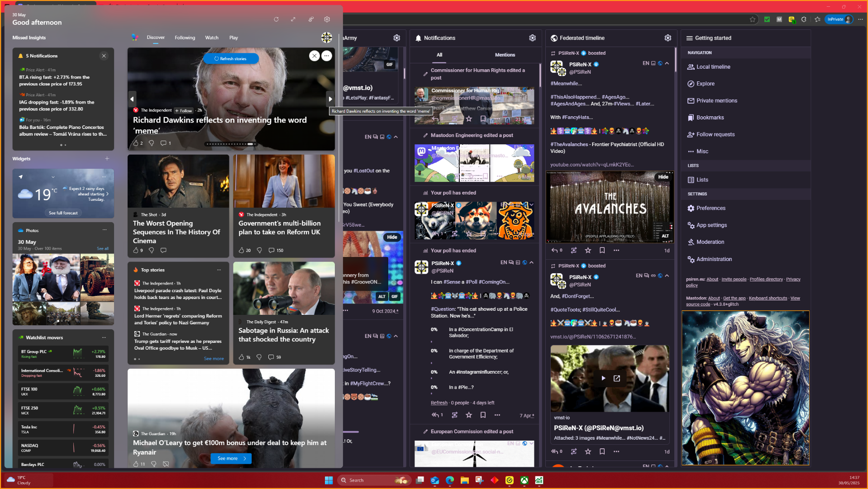Click the blue Refresh stories button

click(231, 59)
